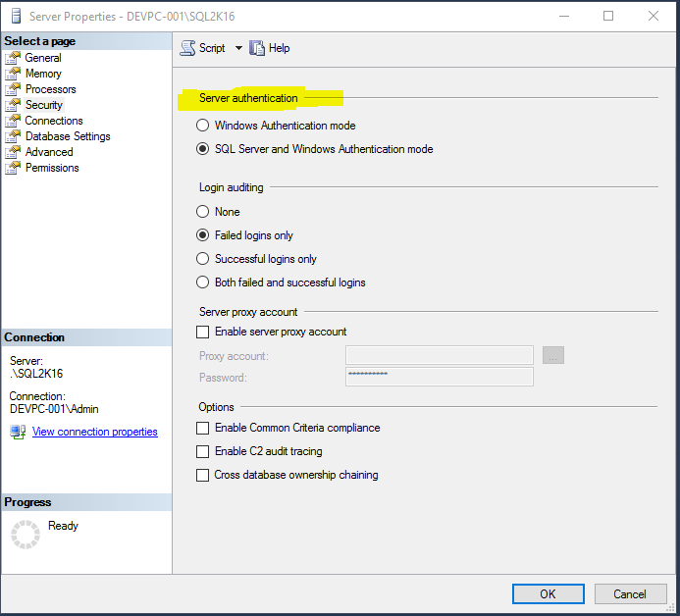Select Both failed and successful logins
Image resolution: width=680 pixels, height=616 pixels.
pos(203,282)
